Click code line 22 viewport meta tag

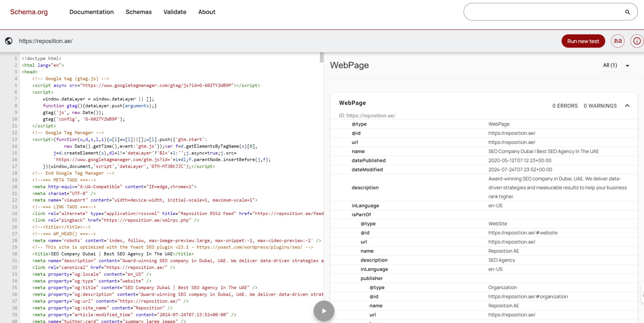(x=145, y=200)
